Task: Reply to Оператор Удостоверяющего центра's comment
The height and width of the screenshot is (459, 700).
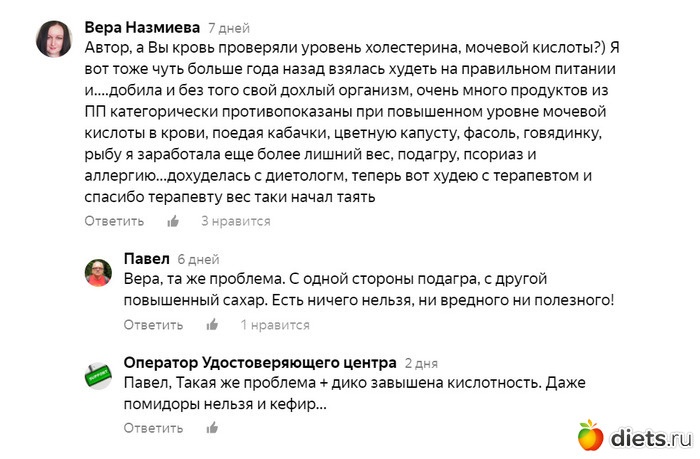Action: click(153, 428)
